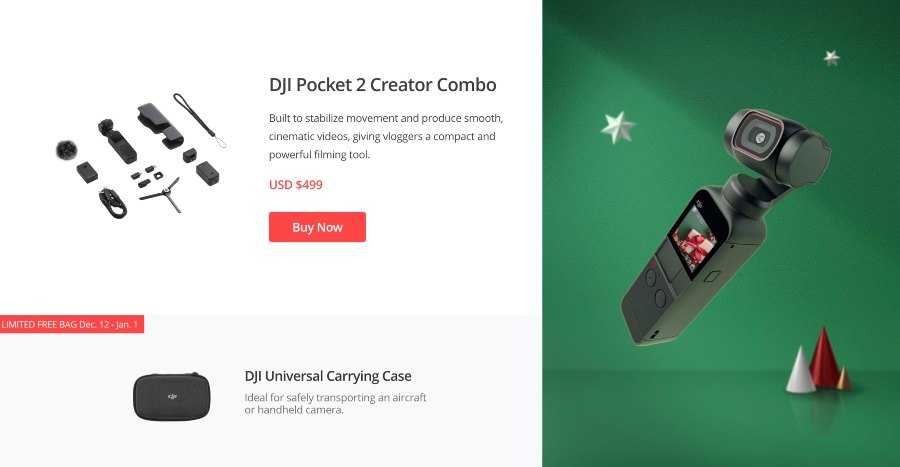Select the LIMITED FREE BAG red banner
This screenshot has height=467, width=900.
pos(71,324)
